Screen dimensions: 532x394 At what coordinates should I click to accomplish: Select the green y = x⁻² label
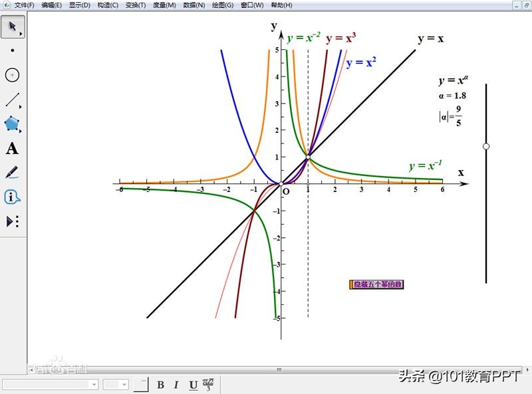click(303, 37)
